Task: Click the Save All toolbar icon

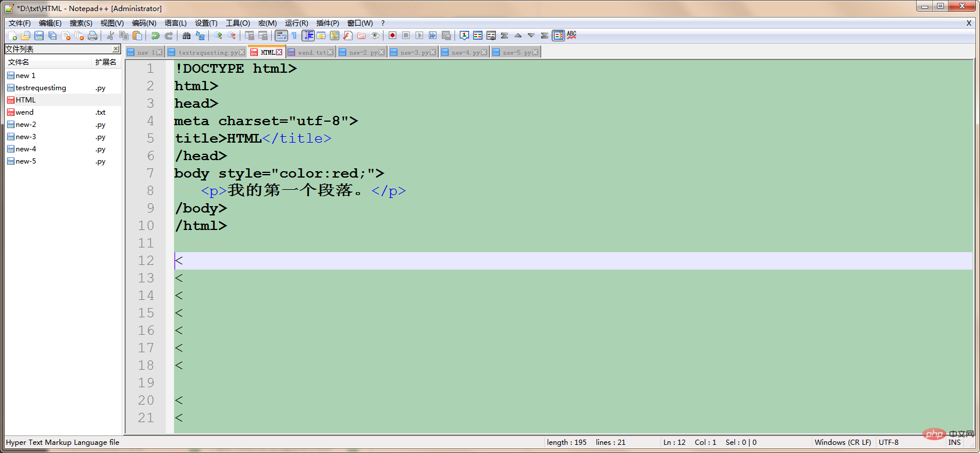Action: 52,36
